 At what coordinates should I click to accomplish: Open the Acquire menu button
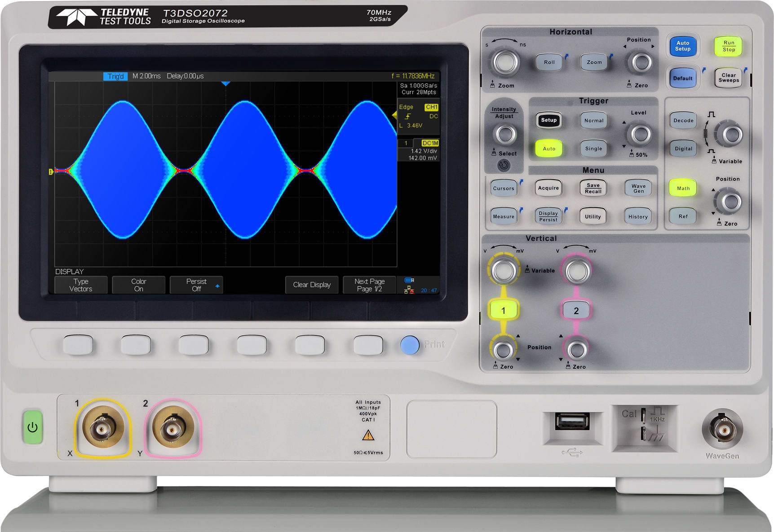pos(548,188)
